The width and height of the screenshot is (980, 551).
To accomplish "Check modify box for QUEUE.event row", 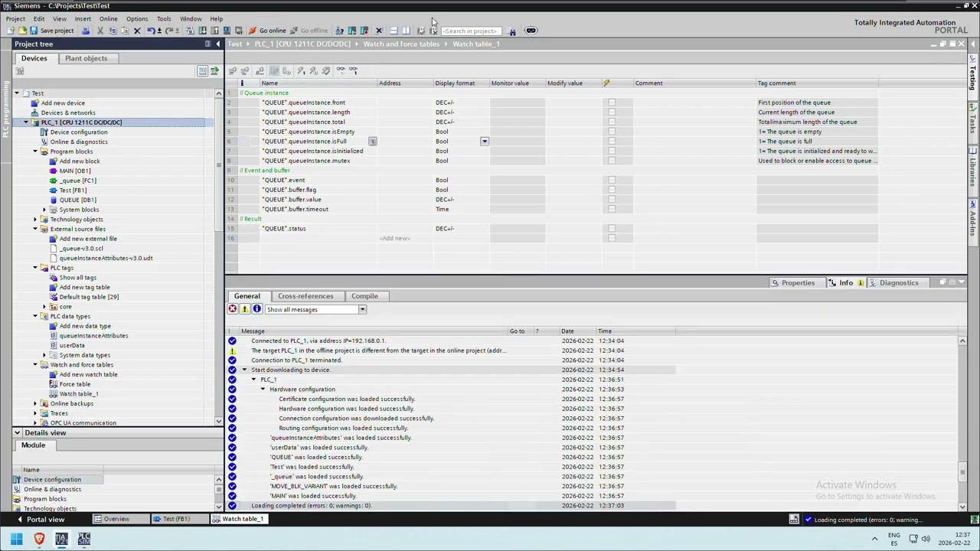I will click(611, 180).
